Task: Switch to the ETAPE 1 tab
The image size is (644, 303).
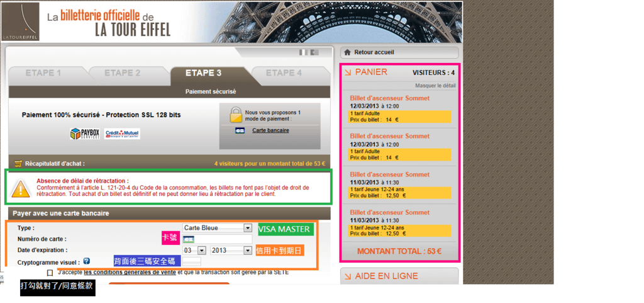Action: tap(43, 73)
